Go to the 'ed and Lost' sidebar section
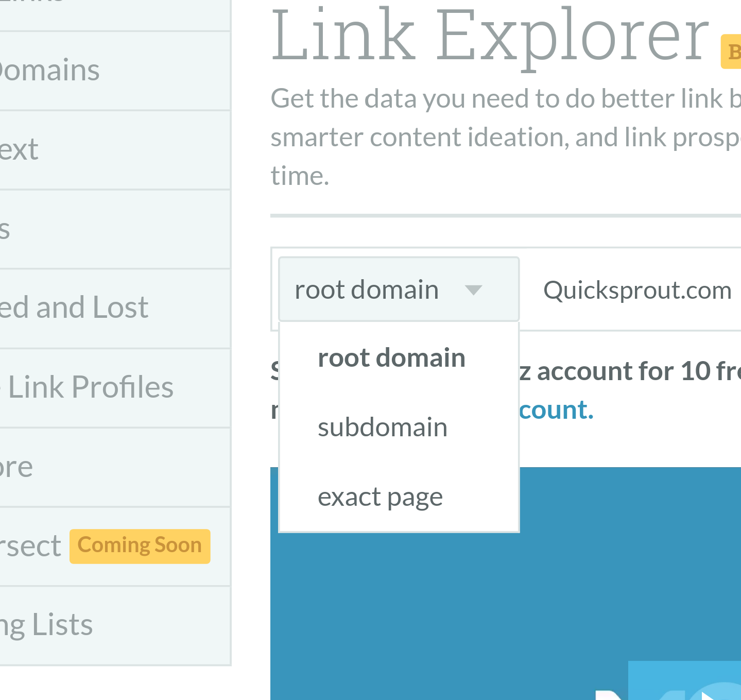Image resolution: width=741 pixels, height=700 pixels. (x=115, y=308)
